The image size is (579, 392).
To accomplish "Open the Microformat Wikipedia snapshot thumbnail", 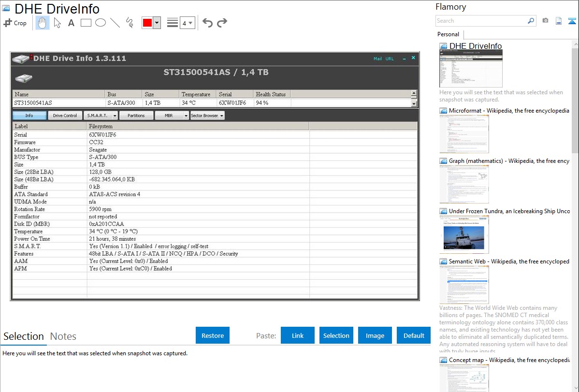I will click(464, 134).
